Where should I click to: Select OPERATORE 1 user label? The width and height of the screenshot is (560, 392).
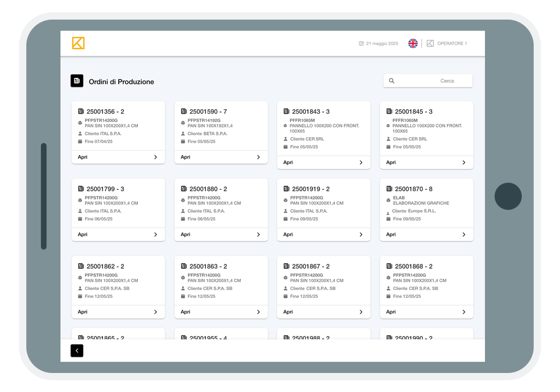(x=451, y=44)
